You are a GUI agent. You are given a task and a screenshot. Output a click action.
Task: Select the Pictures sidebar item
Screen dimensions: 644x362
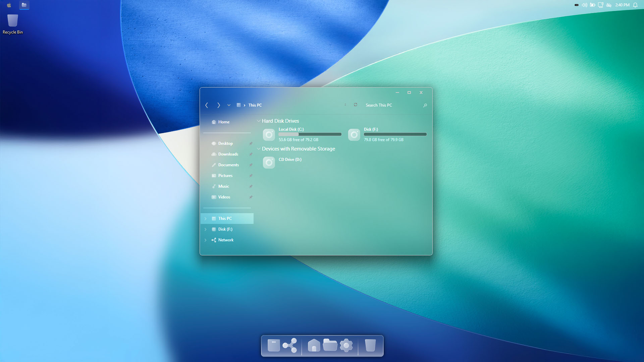pyautogui.click(x=225, y=176)
